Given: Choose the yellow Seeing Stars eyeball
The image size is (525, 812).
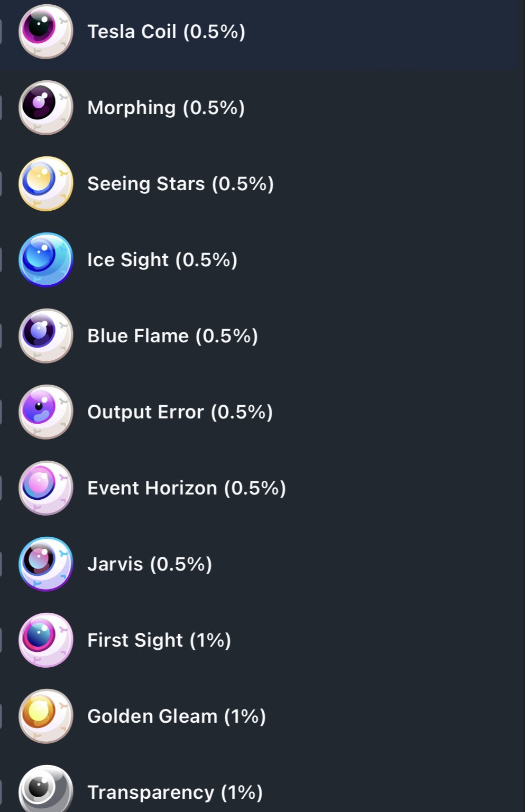Looking at the screenshot, I should coord(46,184).
